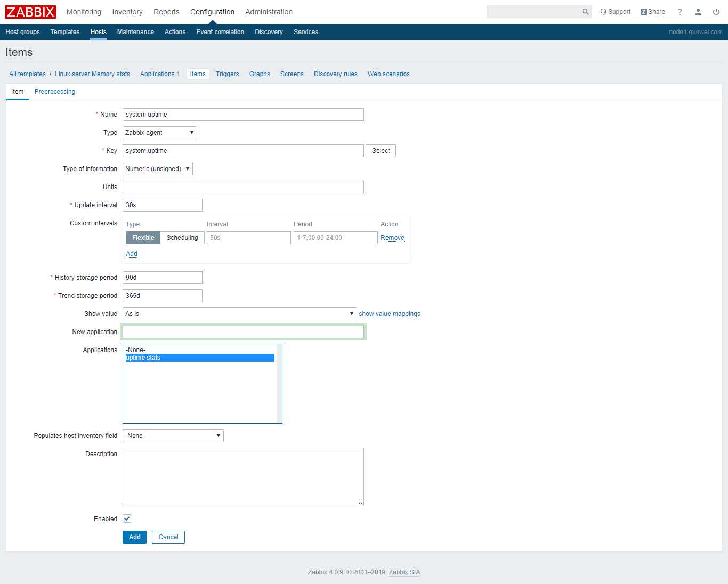Click the search magnifier icon
The width and height of the screenshot is (728, 584).
click(585, 12)
